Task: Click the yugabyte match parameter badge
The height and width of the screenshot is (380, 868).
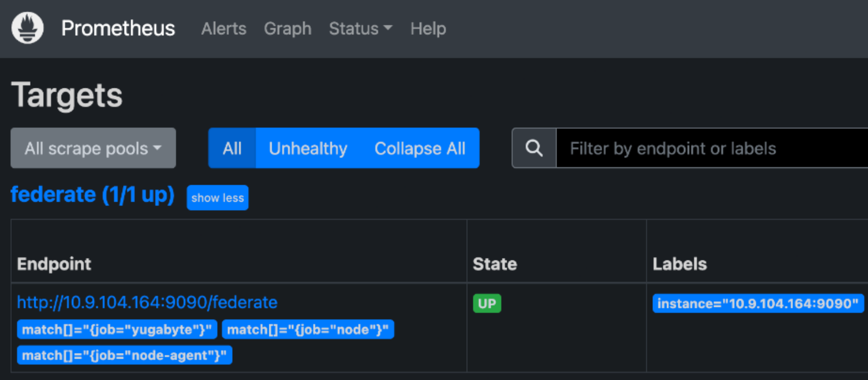Action: click(x=117, y=330)
